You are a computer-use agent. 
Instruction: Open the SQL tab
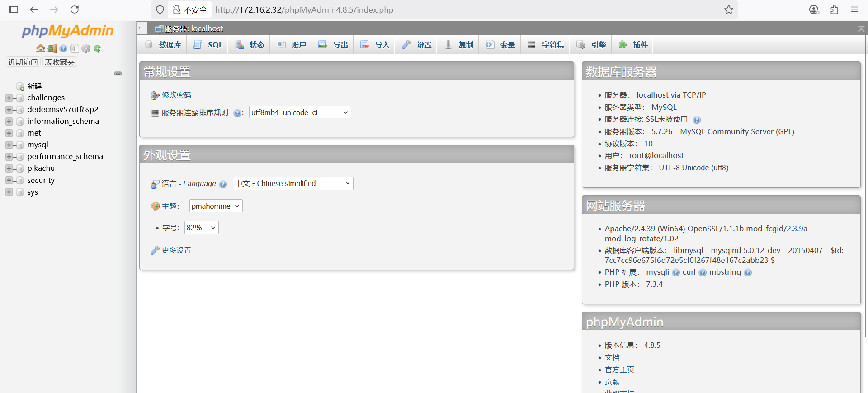coord(208,45)
